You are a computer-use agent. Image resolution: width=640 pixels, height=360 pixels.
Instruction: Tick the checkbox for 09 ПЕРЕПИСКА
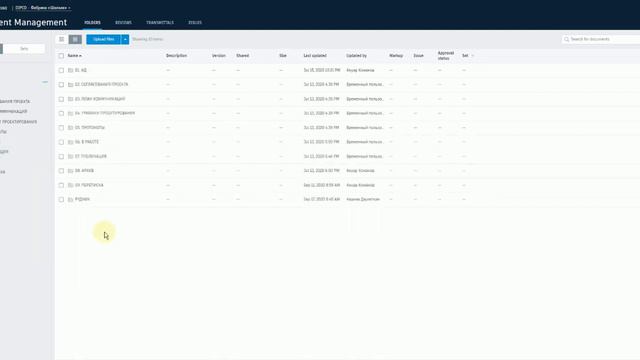click(61, 185)
